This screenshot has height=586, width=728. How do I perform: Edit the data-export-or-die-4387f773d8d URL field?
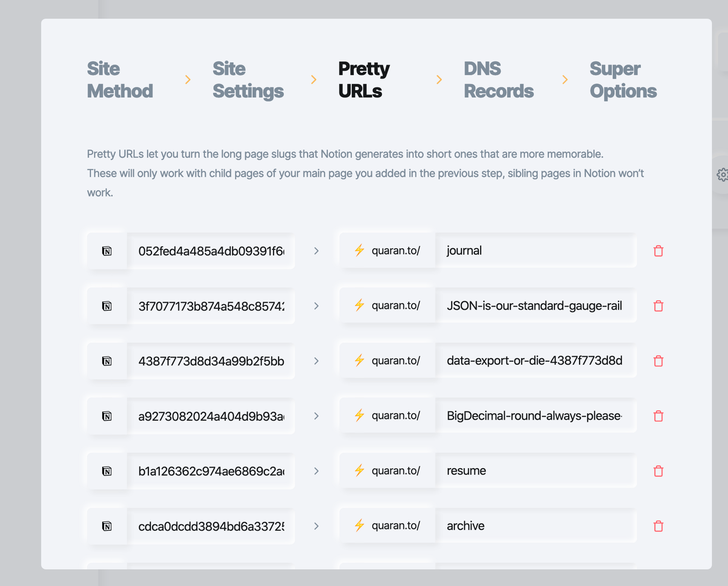coord(536,360)
